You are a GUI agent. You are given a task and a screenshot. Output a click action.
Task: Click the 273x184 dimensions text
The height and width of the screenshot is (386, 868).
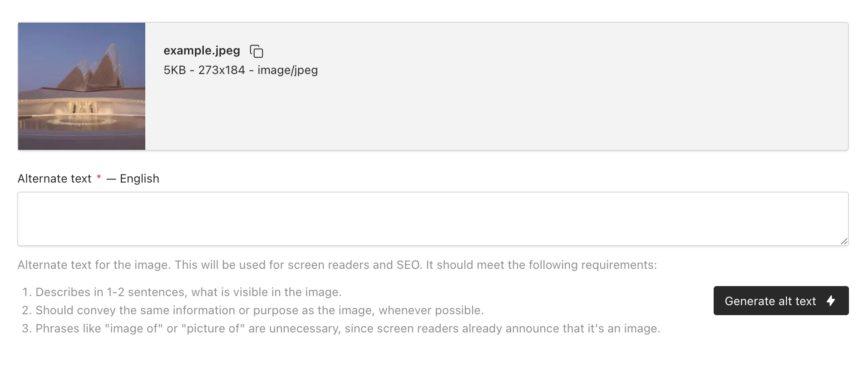point(222,70)
